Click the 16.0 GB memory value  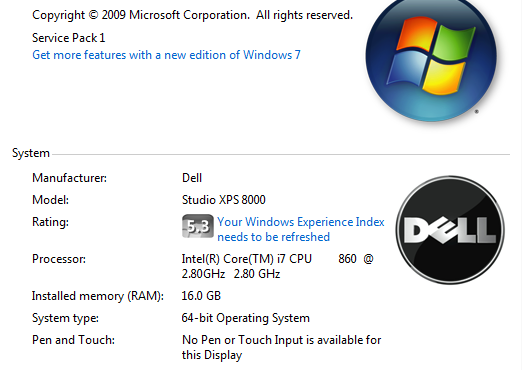point(201,296)
